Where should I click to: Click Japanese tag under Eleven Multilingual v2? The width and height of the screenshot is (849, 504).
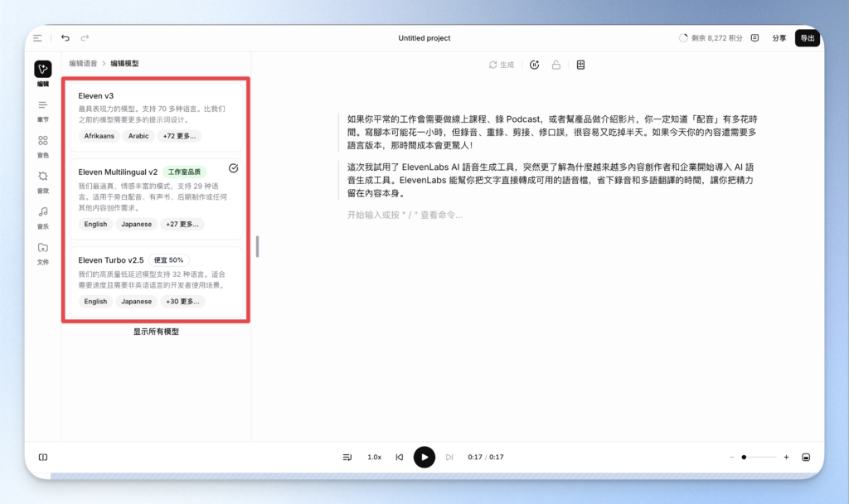[137, 224]
